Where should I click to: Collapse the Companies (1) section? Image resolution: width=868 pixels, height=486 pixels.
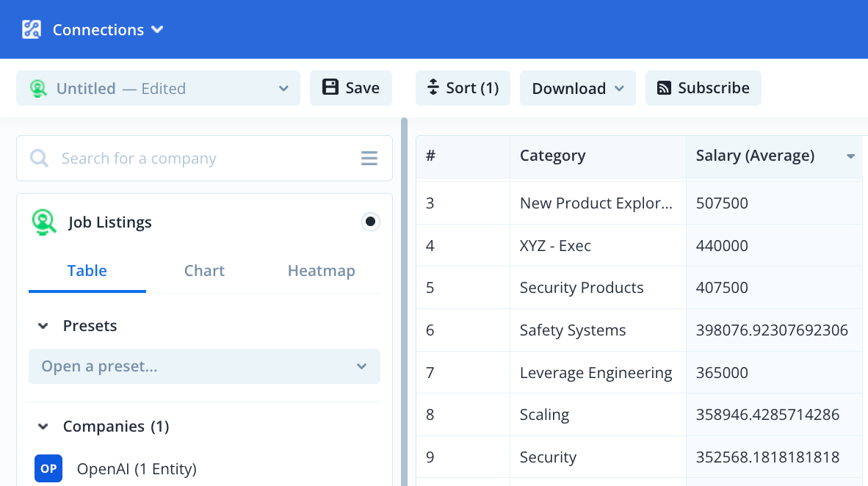click(x=43, y=427)
